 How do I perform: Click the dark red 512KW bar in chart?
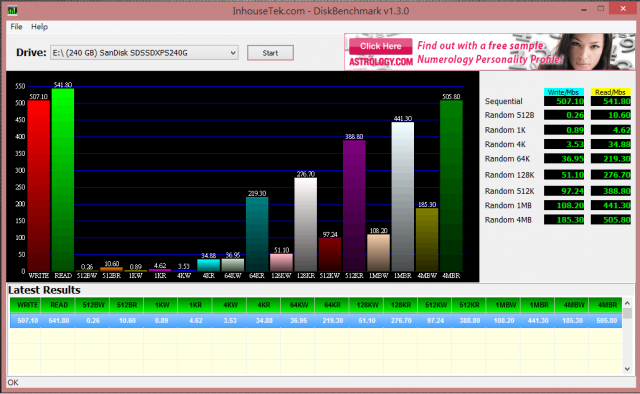click(x=330, y=255)
